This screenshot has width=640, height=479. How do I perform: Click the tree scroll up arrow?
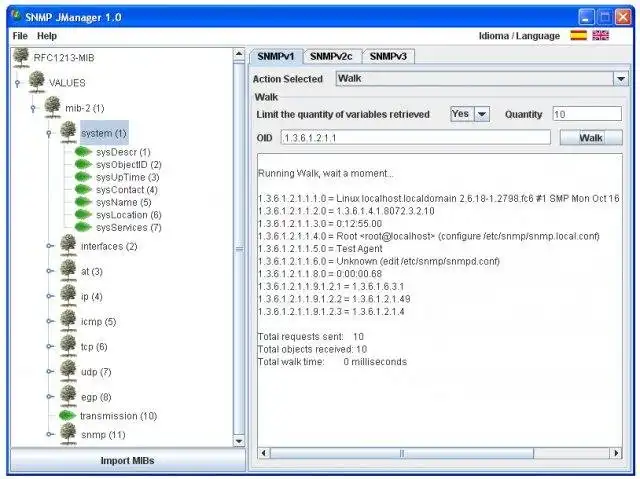(x=239, y=54)
